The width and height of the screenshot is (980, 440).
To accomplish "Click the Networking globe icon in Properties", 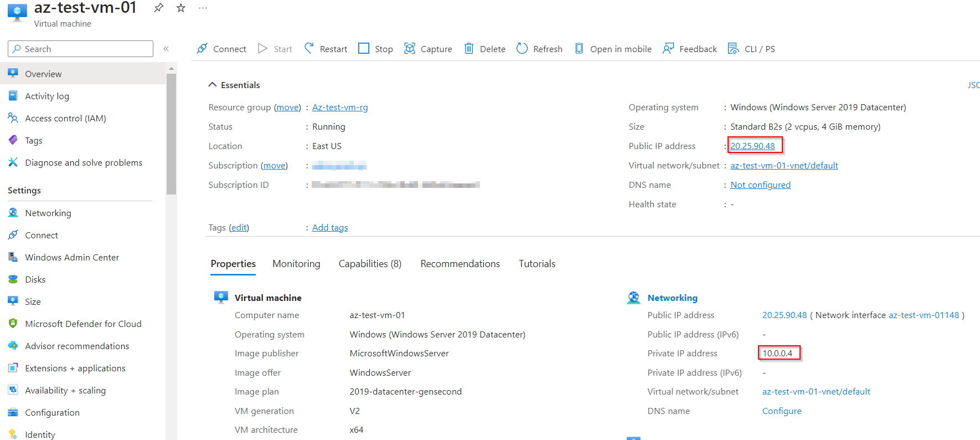I will 633,298.
